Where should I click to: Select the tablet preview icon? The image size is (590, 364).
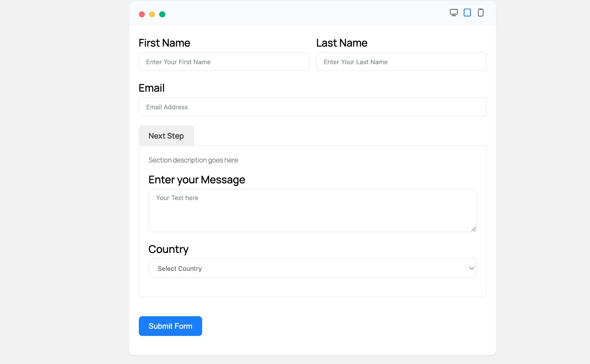(467, 13)
